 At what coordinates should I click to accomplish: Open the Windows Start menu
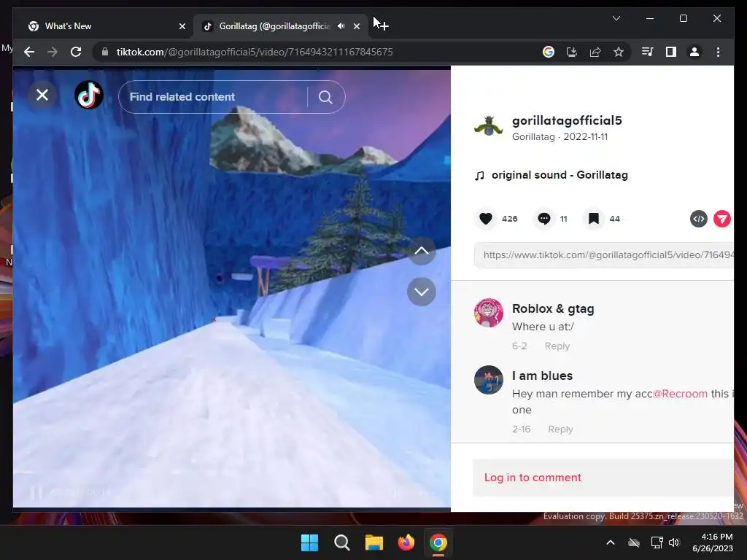tap(309, 542)
